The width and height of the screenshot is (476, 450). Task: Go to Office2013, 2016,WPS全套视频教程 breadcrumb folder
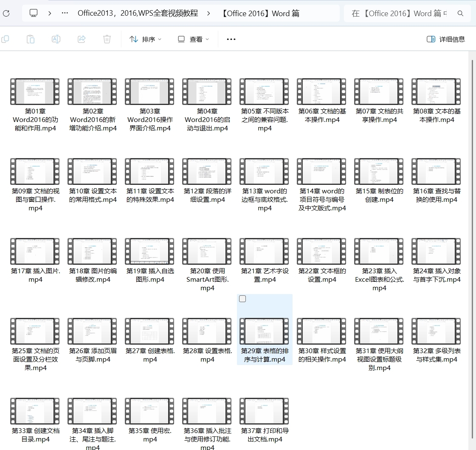point(138,13)
